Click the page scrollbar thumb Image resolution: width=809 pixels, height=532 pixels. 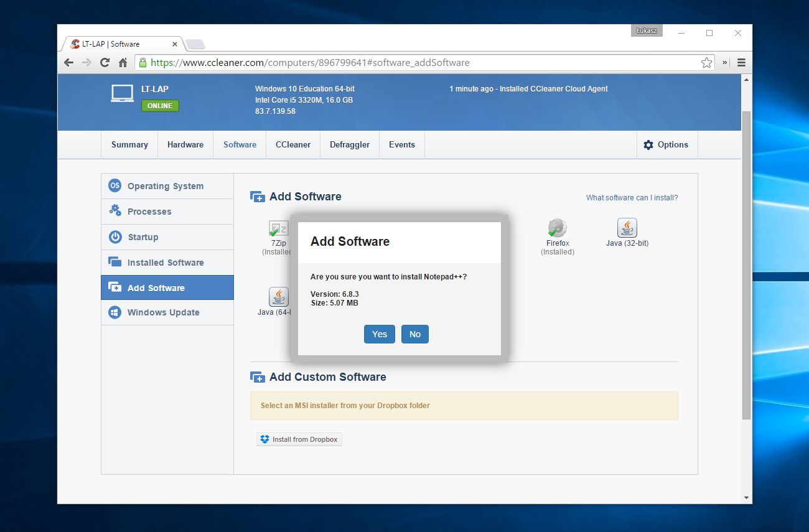tap(747, 264)
